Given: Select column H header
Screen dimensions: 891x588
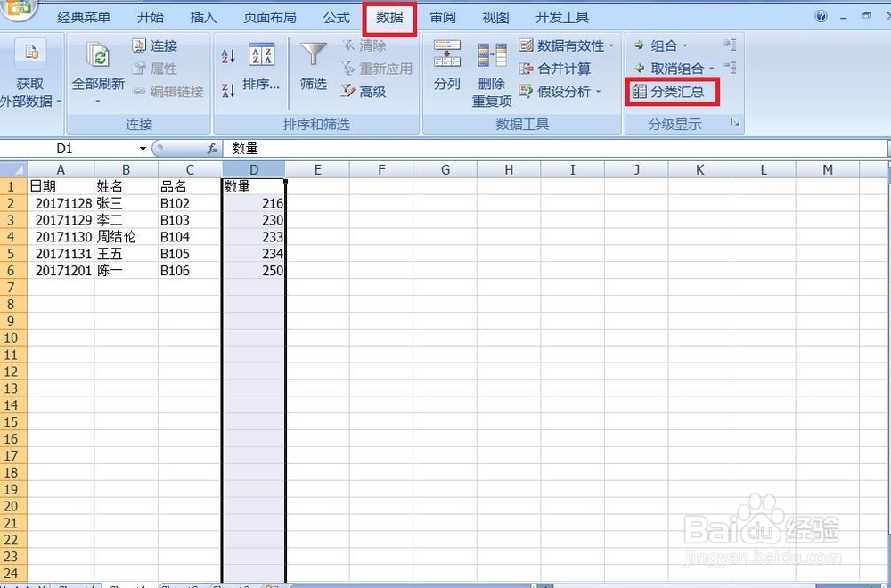Looking at the screenshot, I should 509,169.
